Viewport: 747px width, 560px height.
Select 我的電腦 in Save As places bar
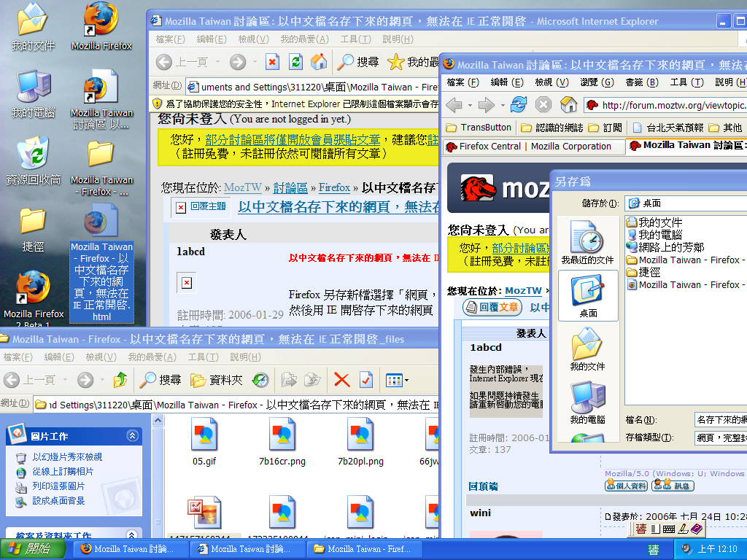coord(587,402)
